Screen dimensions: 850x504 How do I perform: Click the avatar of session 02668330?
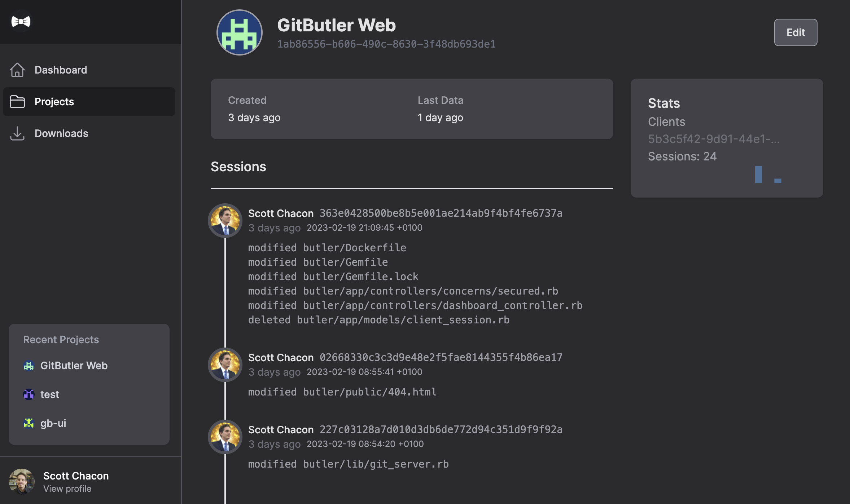pyautogui.click(x=225, y=365)
